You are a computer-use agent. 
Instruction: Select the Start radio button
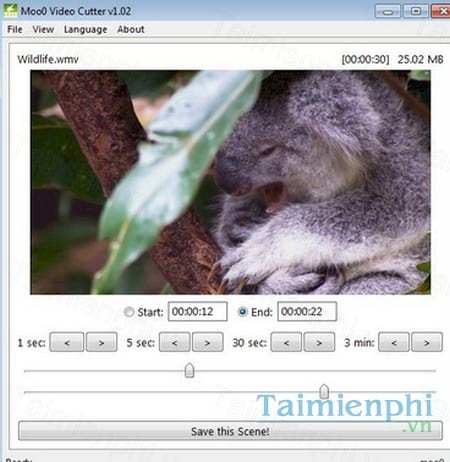129,312
